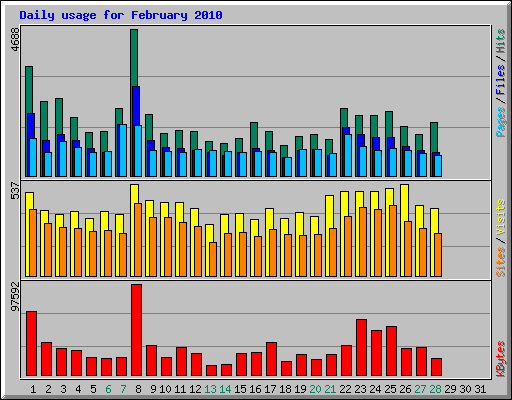Click the red KBytes bar for day 13

211,371
